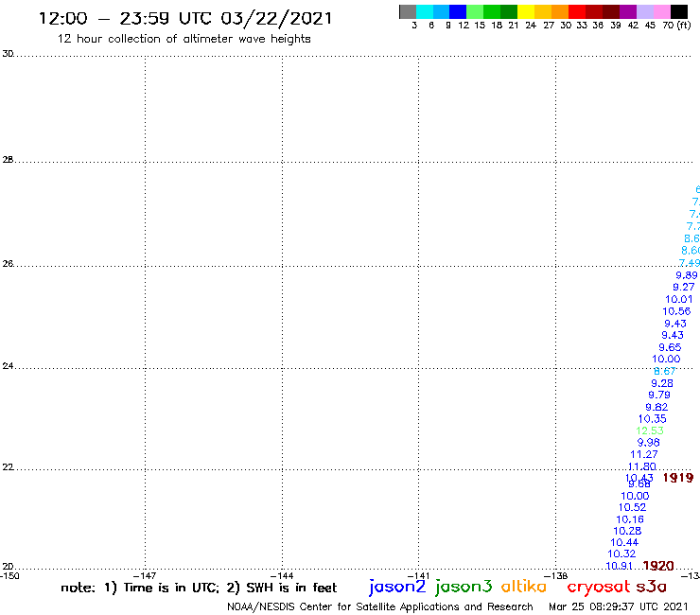
Task: Click the longitude axis label -150
Action: coord(9,575)
